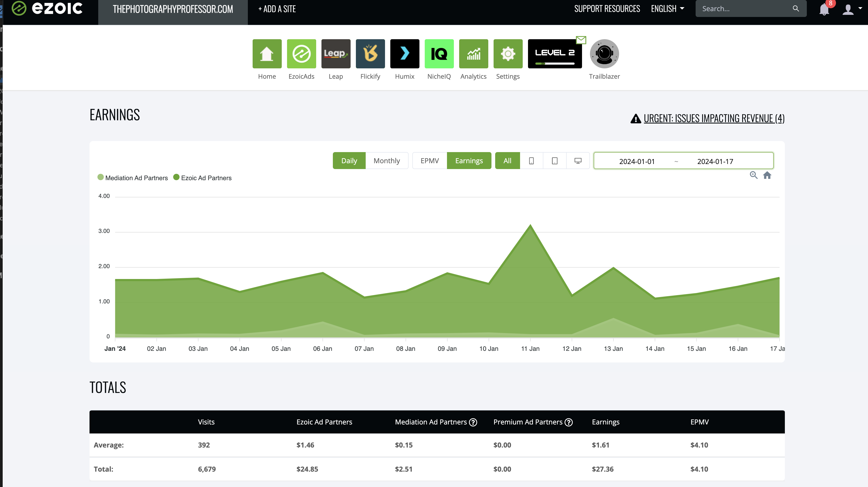868x487 pixels.
Task: Filter earnings by tablet icon
Action: click(554, 161)
